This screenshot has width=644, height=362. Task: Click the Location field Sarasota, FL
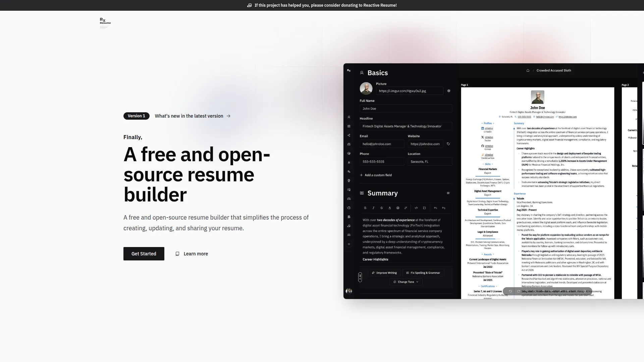430,162
